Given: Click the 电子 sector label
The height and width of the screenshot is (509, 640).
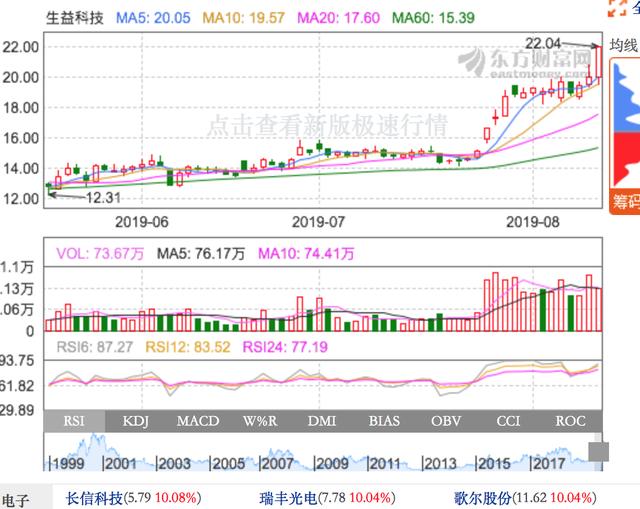Looking at the screenshot, I should [x=16, y=500].
